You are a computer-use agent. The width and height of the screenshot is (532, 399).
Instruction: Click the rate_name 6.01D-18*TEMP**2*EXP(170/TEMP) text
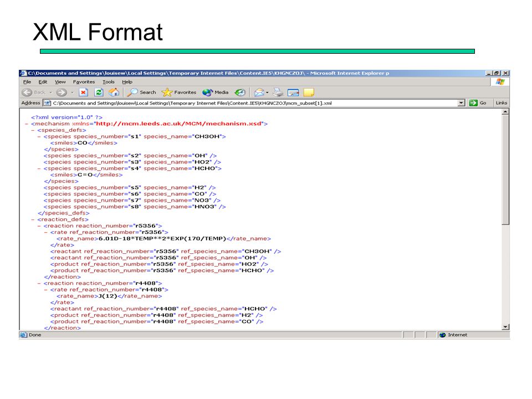pos(162,239)
